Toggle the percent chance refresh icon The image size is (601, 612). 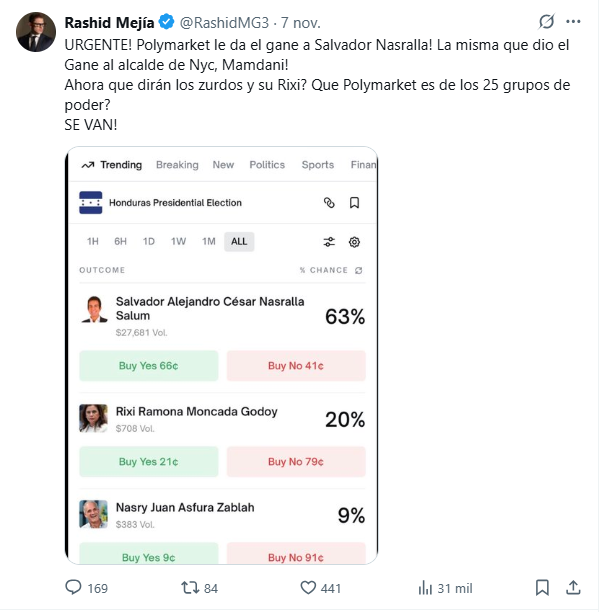359,270
